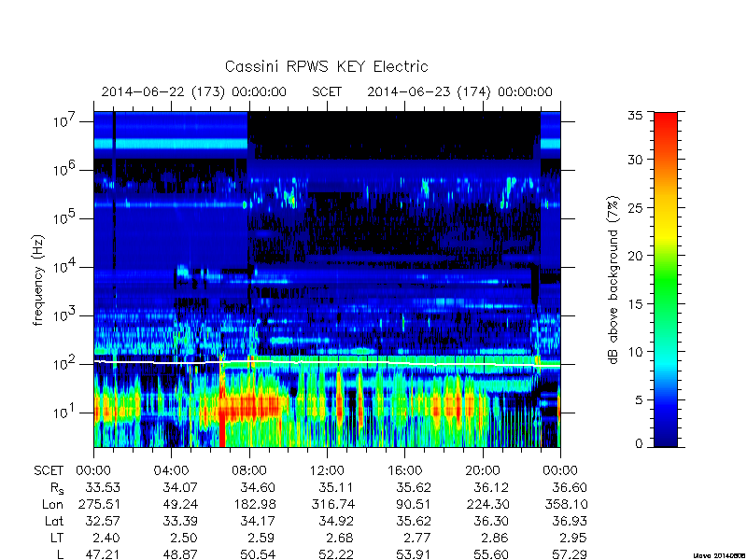Click the LT value '2.95'
This screenshot has width=747, height=560.
pos(572,538)
